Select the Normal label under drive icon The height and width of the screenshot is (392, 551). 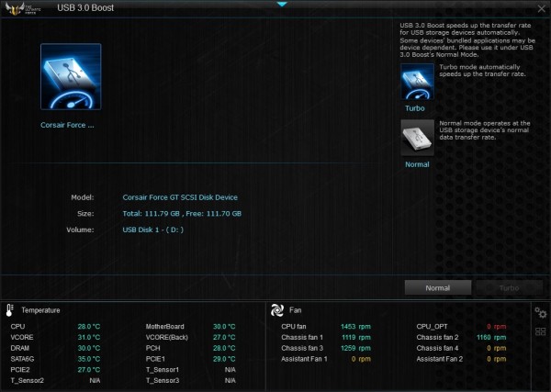(x=417, y=164)
